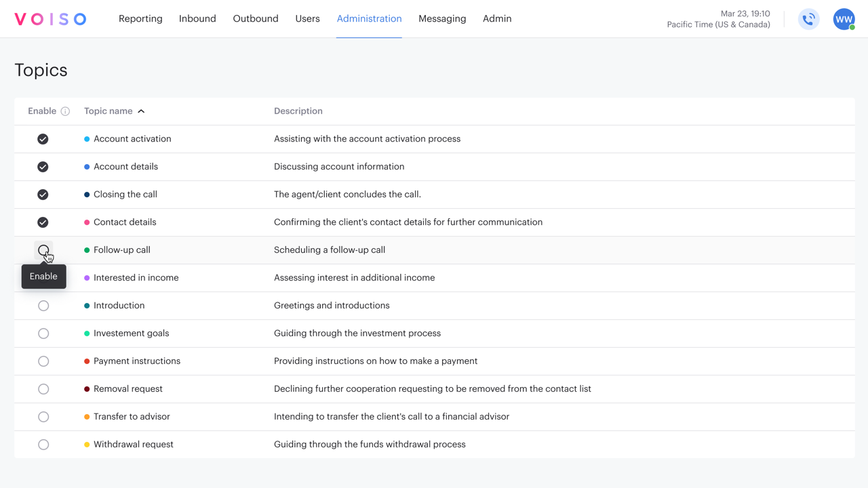Click the Description column header
The height and width of the screenshot is (488, 868).
tap(298, 111)
